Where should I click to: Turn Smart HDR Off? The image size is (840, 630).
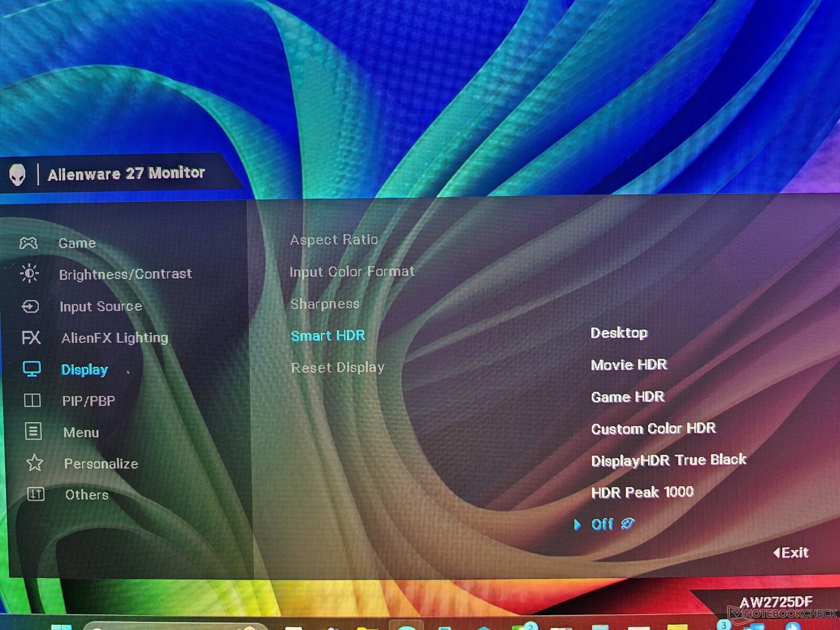602,524
